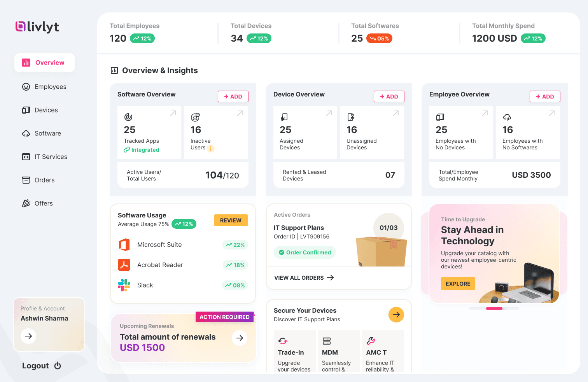Click the Total Softwares 05% trend badge
Image resolution: width=588 pixels, height=382 pixels.
pos(379,39)
